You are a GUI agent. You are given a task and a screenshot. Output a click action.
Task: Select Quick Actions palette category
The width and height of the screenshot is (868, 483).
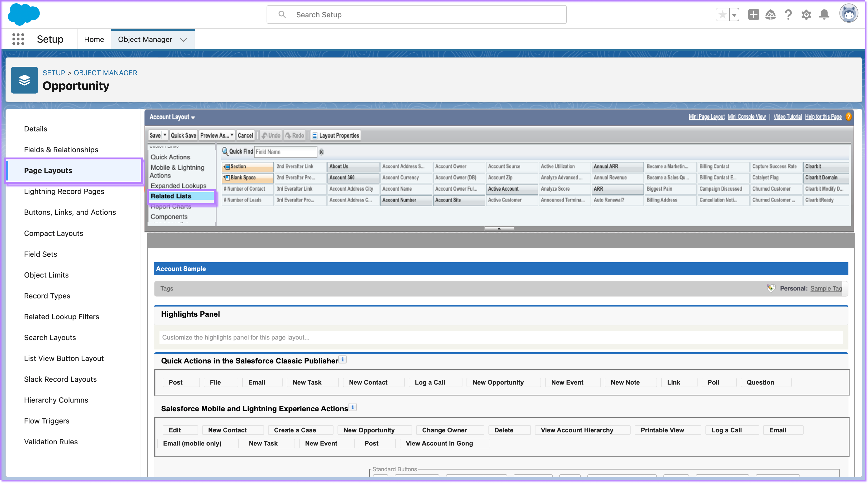click(170, 157)
